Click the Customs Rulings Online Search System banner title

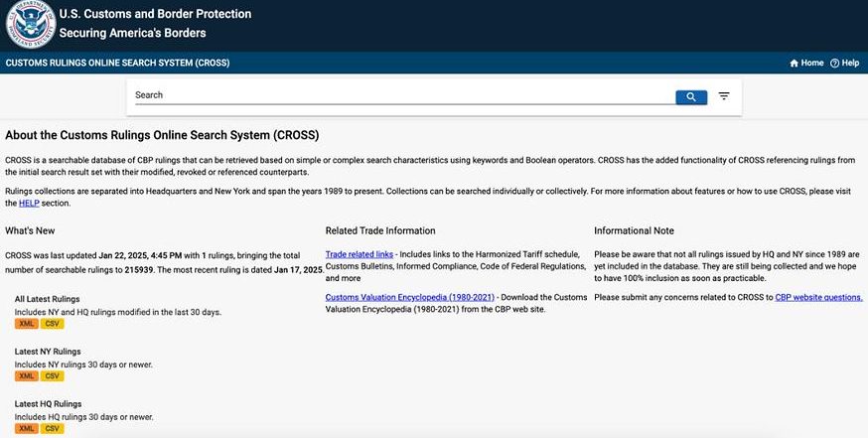point(117,63)
